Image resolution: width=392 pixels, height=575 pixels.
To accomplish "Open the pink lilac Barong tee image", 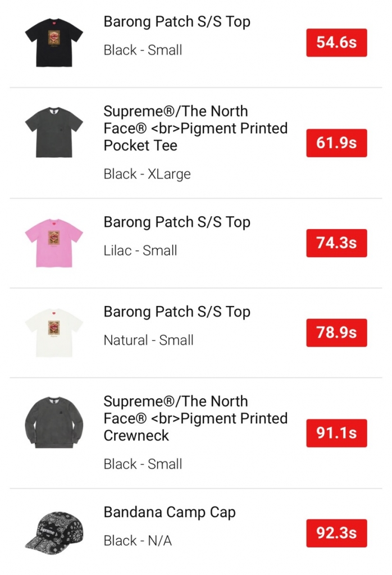I will 54,243.
